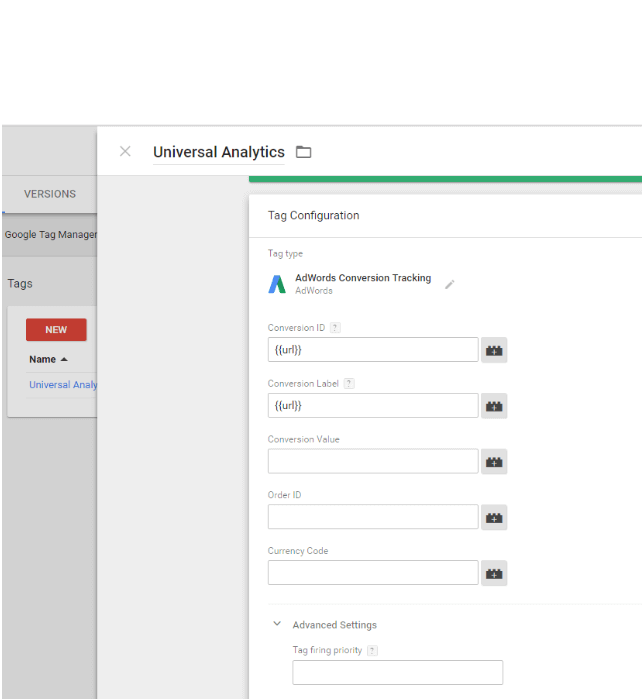Open help for Conversion ID
644x699 pixels.
point(335,328)
